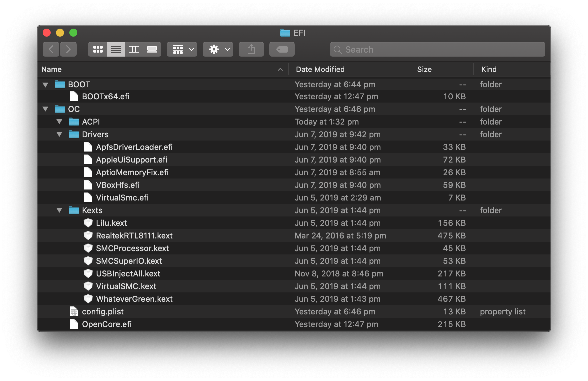Sort by Size column header
The width and height of the screenshot is (588, 381).
point(441,69)
